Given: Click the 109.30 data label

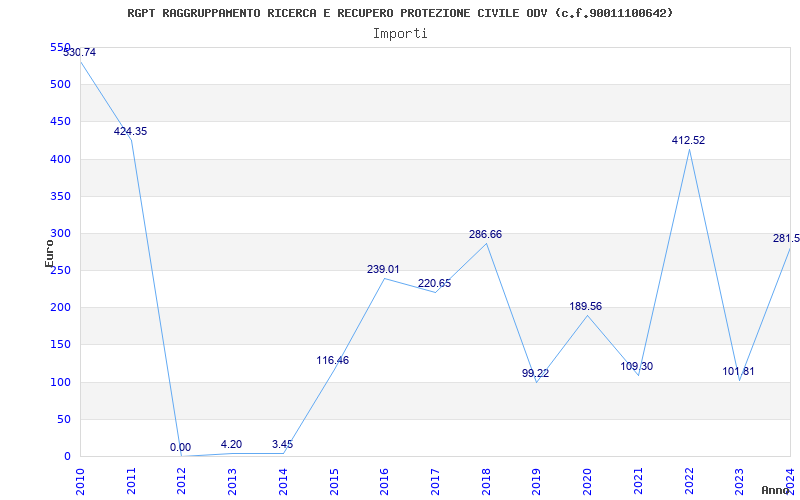Looking at the screenshot, I should point(636,366).
